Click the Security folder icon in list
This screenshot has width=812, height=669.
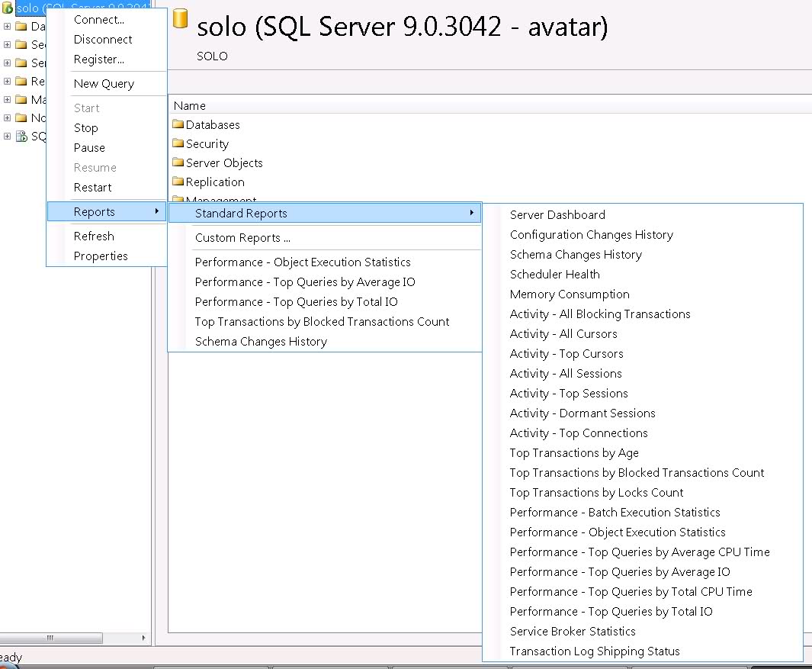coord(178,143)
